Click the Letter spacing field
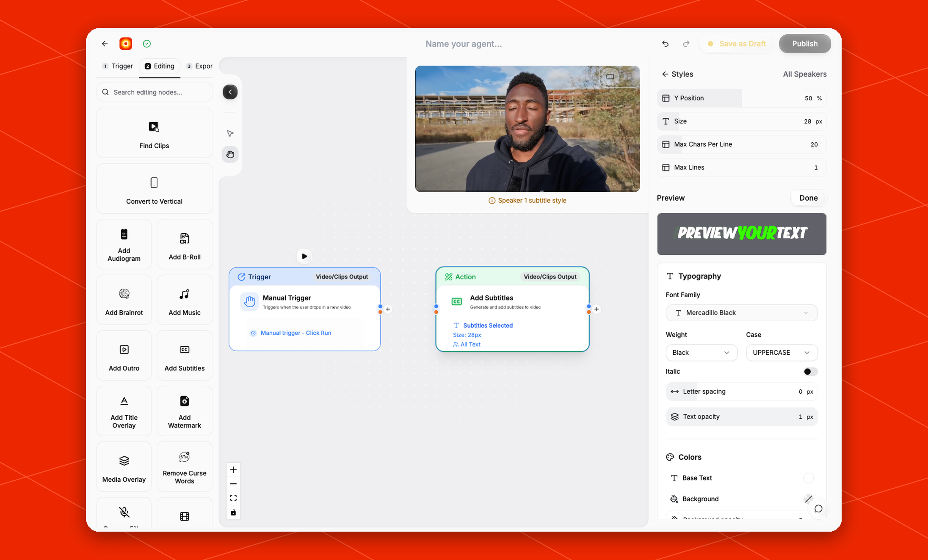 [x=741, y=392]
